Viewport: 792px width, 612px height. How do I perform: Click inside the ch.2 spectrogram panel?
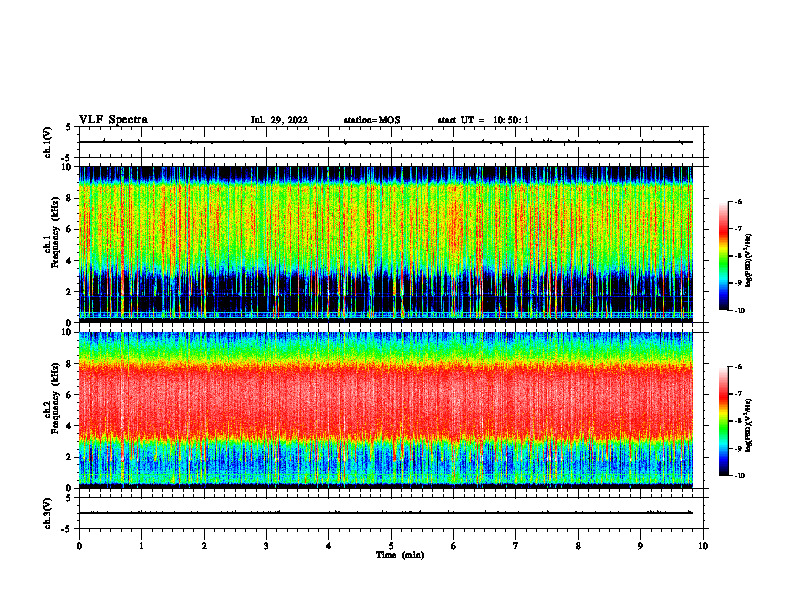386,410
